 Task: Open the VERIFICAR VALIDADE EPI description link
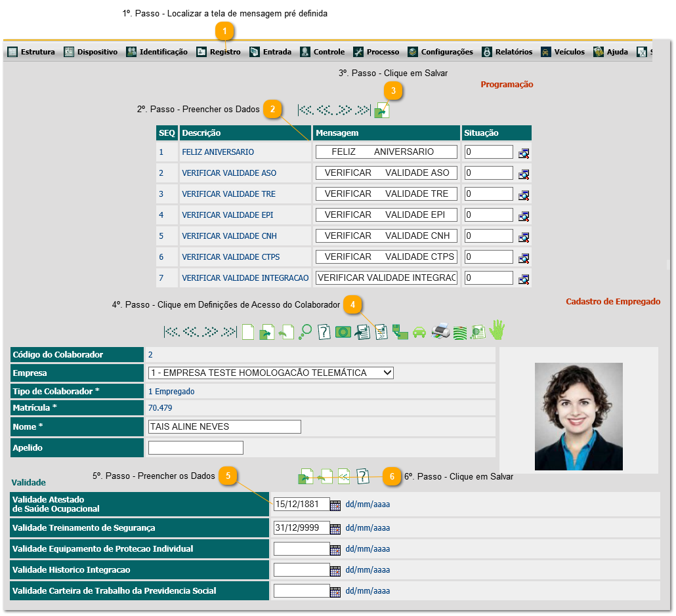tap(227, 215)
